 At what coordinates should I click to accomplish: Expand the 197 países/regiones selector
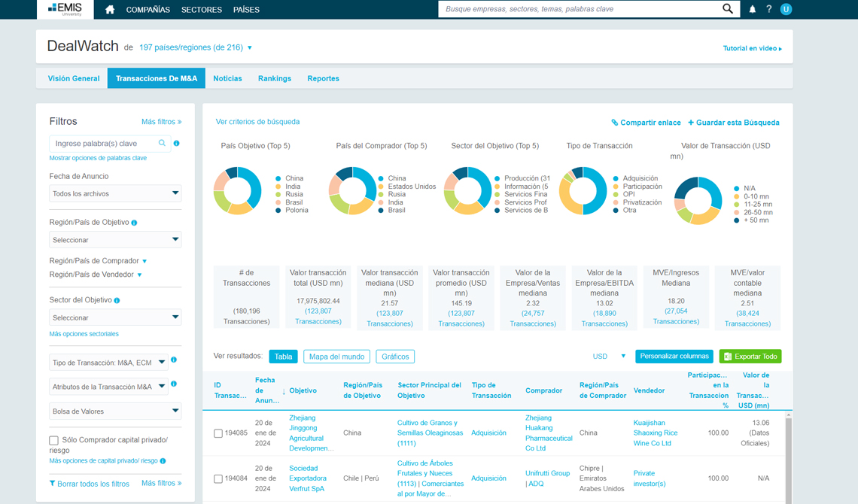[x=196, y=47]
